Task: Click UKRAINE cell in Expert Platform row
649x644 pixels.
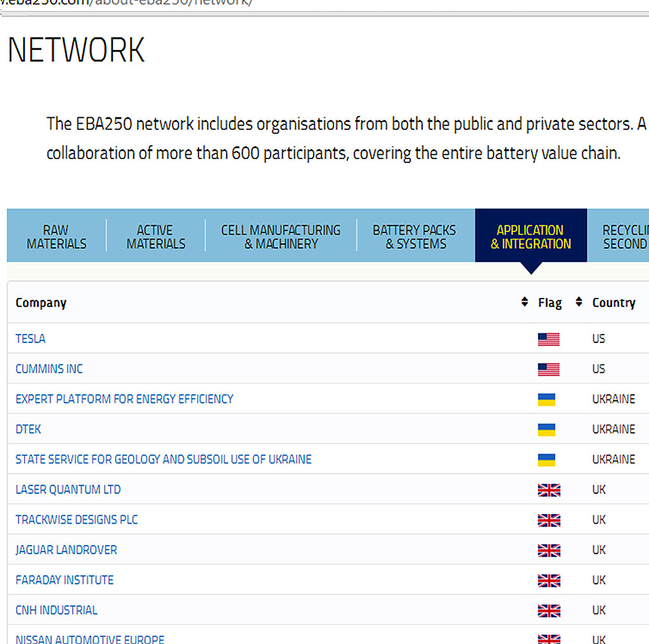Action: coord(614,399)
